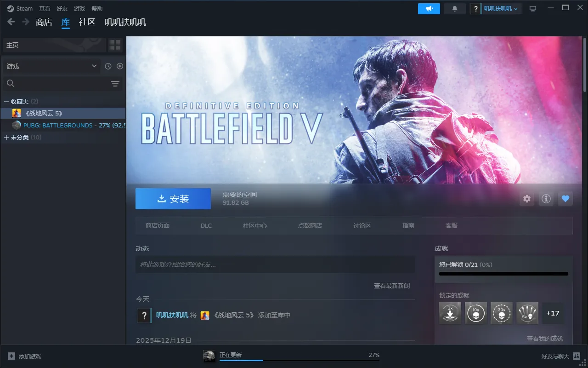Viewport: 588px width, 368px height.
Task: Click the Big Picture mode monitor icon
Action: pyautogui.click(x=533, y=9)
